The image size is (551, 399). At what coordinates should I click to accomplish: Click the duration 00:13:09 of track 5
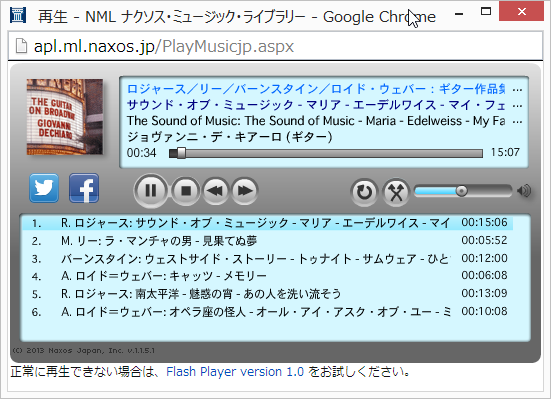(x=484, y=293)
